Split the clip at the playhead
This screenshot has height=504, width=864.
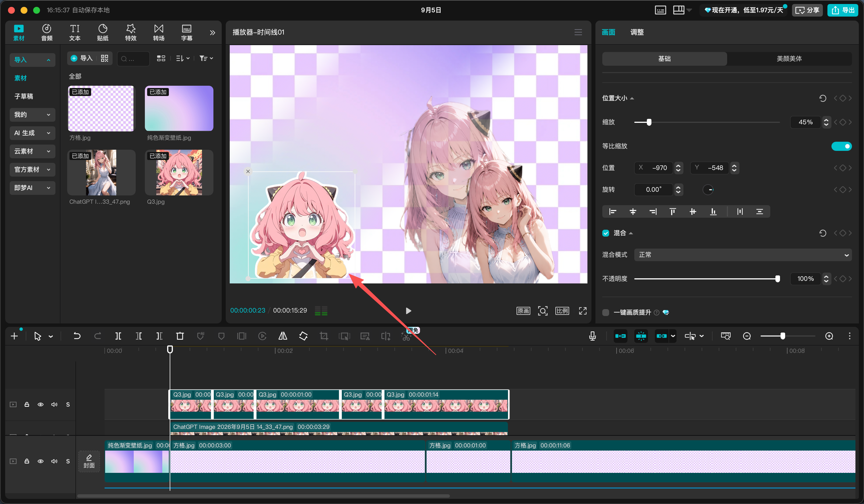coord(118,336)
